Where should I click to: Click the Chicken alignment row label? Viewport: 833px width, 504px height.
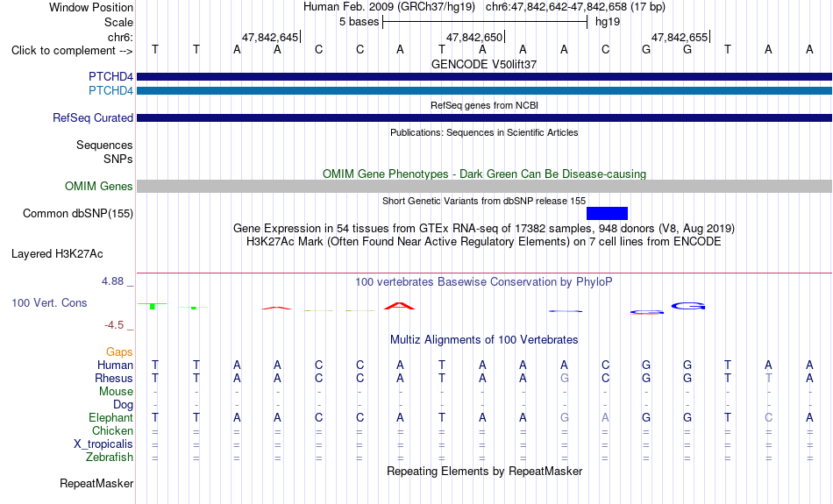(x=112, y=430)
